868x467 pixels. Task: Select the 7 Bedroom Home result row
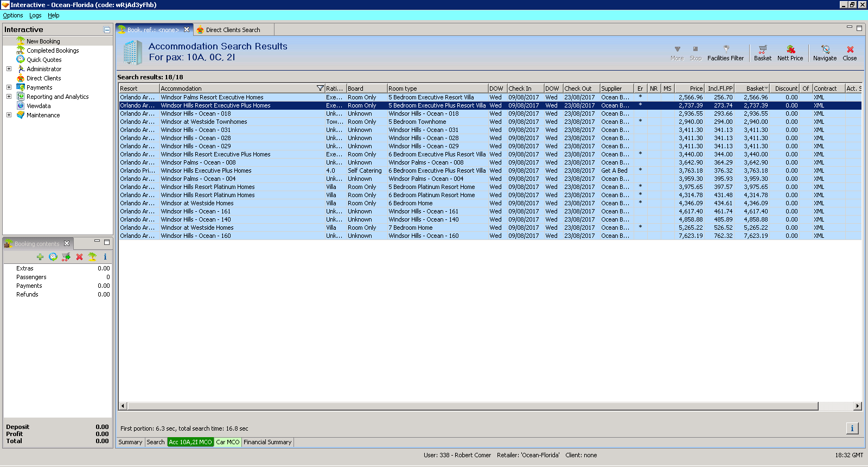490,228
